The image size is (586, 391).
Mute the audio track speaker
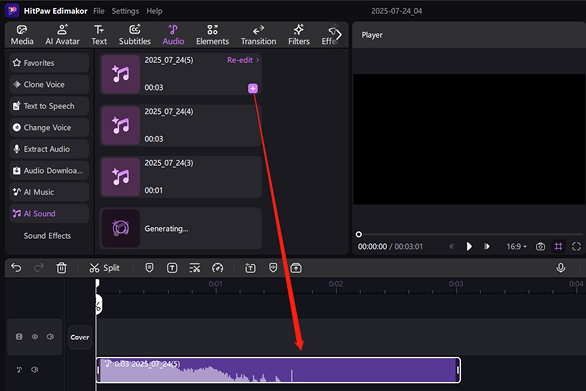click(x=34, y=370)
